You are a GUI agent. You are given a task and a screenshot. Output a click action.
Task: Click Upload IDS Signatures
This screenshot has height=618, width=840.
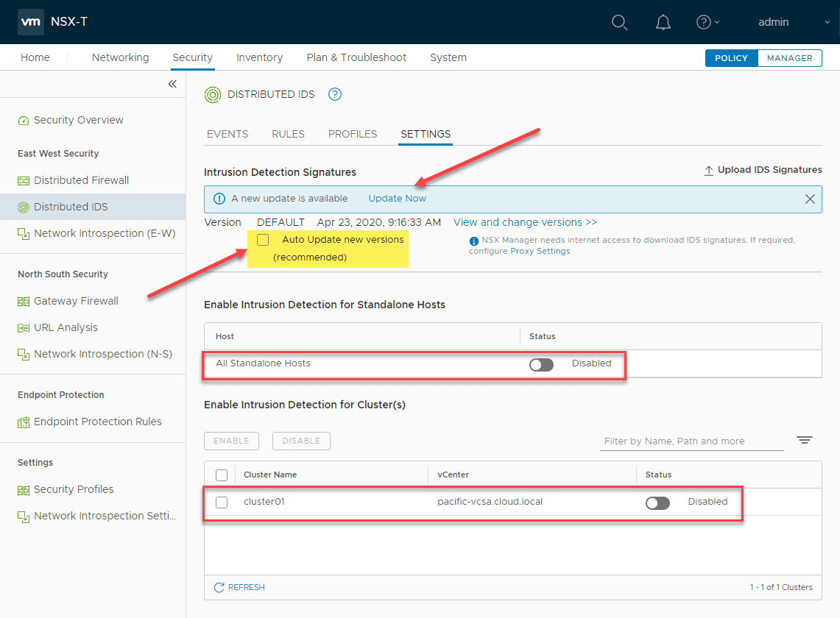click(x=769, y=169)
